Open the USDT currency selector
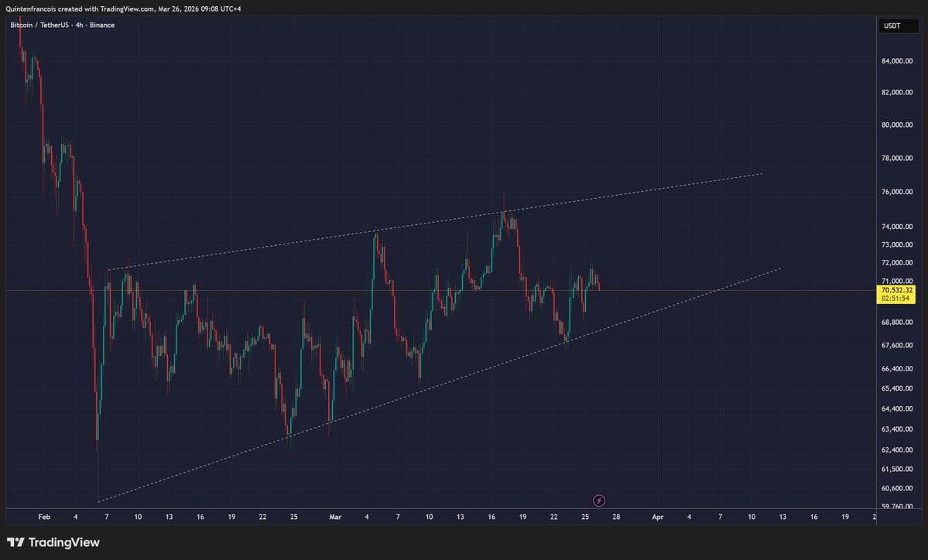 coord(898,26)
